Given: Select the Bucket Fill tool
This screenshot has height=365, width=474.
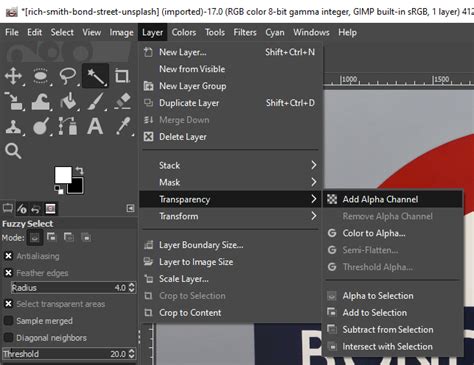Looking at the screenshot, I should 68,101.
